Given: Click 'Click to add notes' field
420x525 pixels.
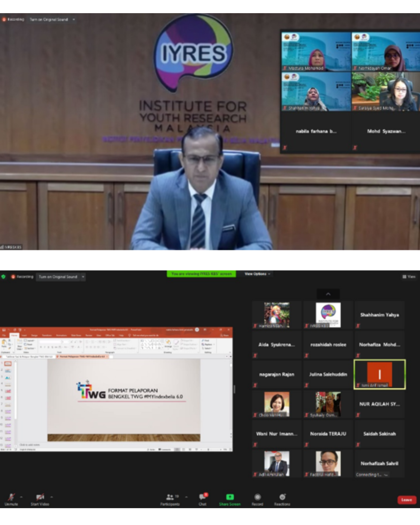Looking at the screenshot, I should [29, 445].
